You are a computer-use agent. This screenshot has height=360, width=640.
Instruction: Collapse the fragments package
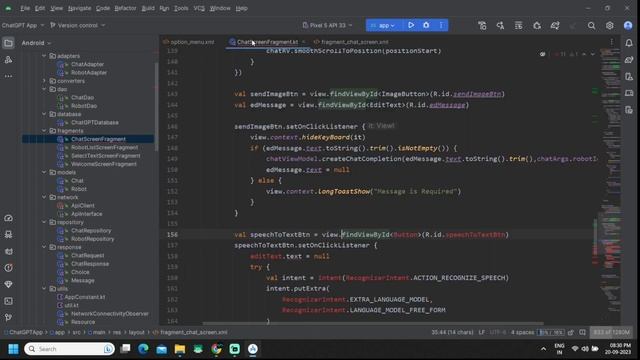pyautogui.click(x=44, y=131)
